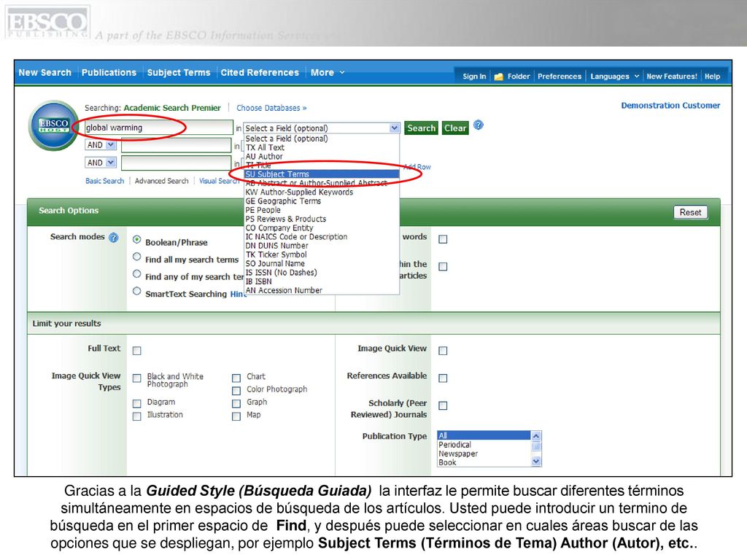Click Reset in Search Options

(690, 212)
